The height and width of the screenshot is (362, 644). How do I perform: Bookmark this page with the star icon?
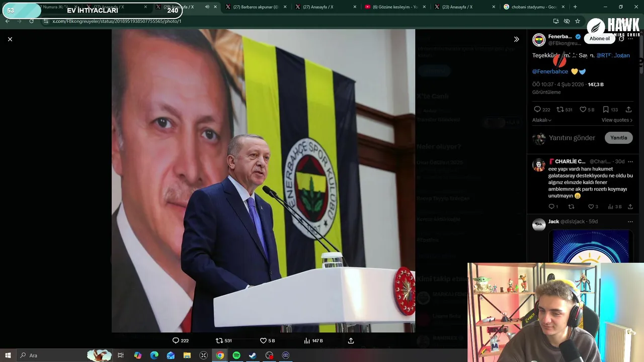(578, 21)
